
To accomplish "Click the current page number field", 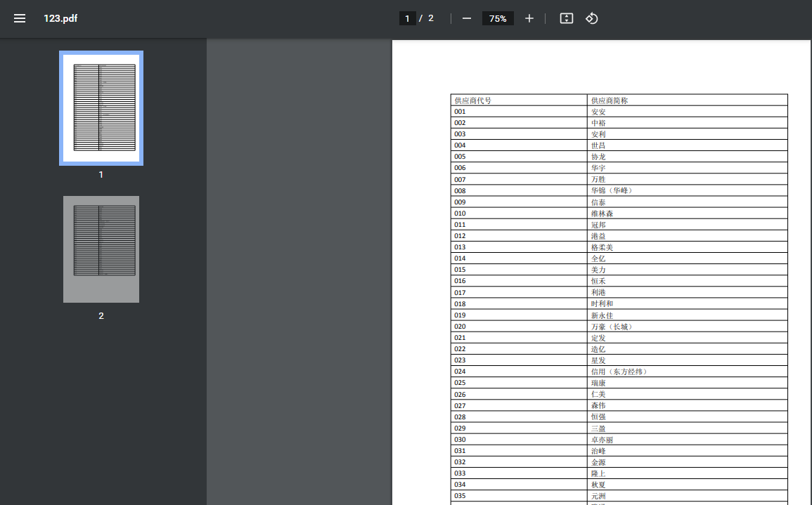I will click(407, 18).
